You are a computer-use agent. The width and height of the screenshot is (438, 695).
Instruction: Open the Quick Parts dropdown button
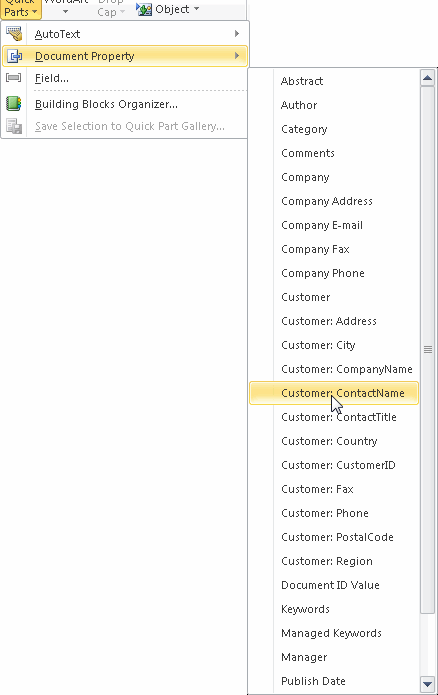click(x=20, y=9)
